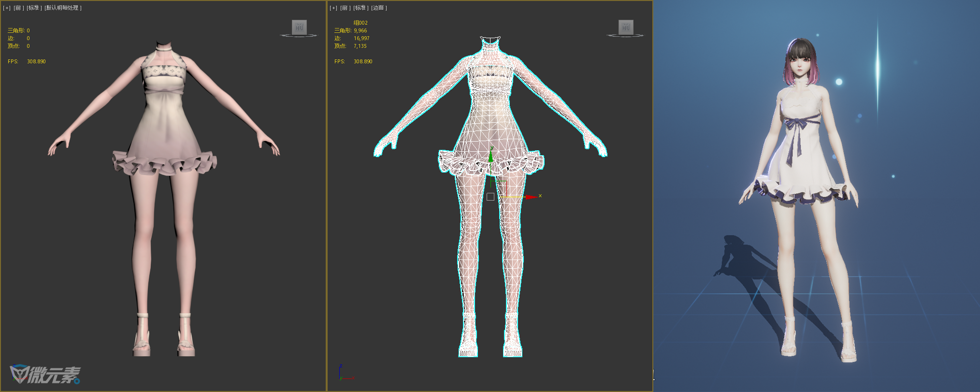The height and width of the screenshot is (392, 980).
Task: Click the 三角形 0 statistic in shaded viewport
Action: click(18, 30)
